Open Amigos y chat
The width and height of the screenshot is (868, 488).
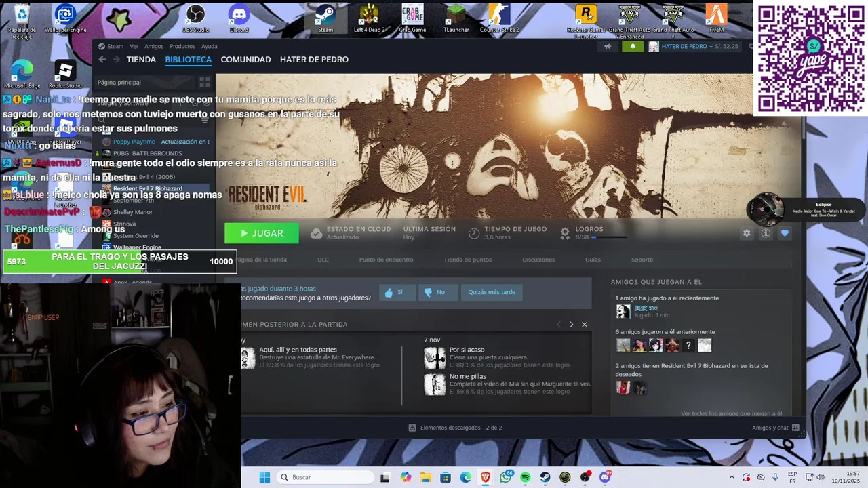(775, 428)
